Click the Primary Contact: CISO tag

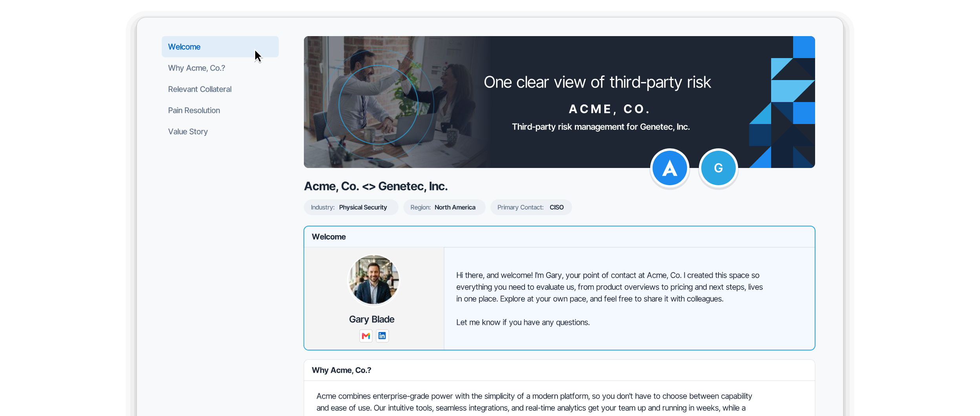point(531,207)
